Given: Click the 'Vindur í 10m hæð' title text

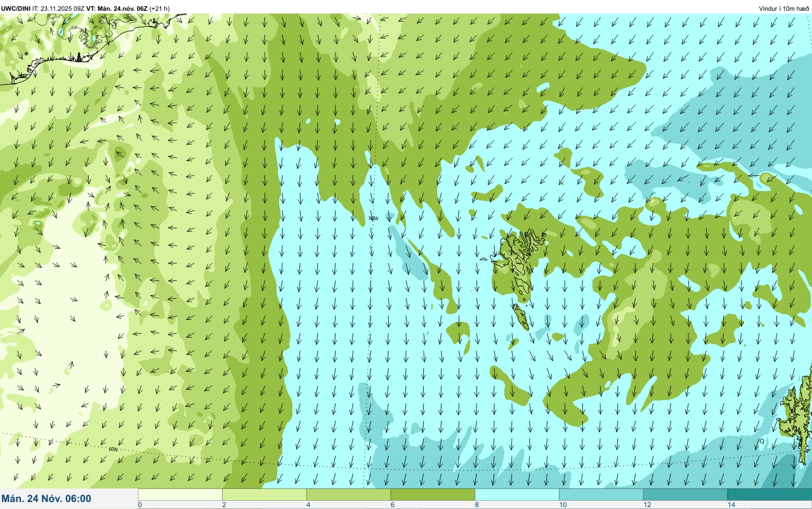Looking at the screenshot, I should tap(783, 8).
